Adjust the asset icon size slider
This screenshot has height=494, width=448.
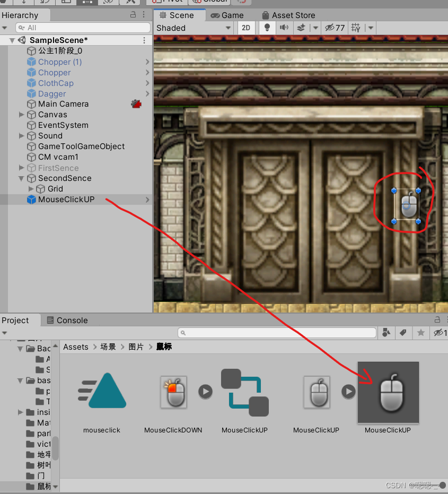(442, 486)
